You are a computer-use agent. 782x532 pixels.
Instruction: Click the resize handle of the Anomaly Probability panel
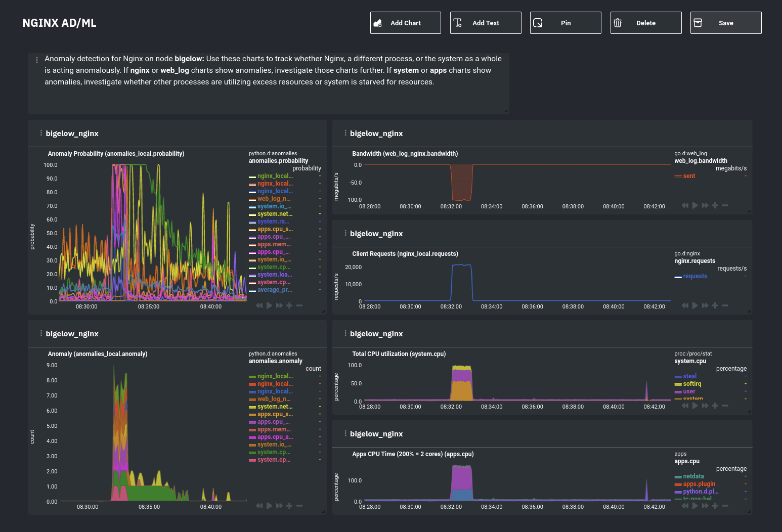[324, 311]
